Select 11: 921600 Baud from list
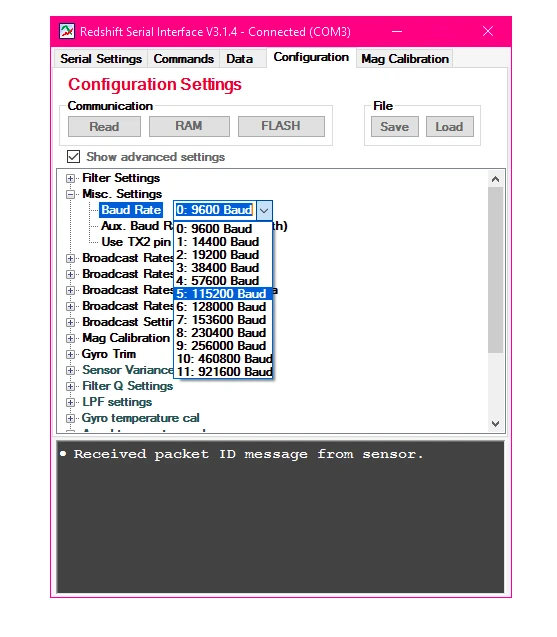557x637 pixels. (223, 372)
